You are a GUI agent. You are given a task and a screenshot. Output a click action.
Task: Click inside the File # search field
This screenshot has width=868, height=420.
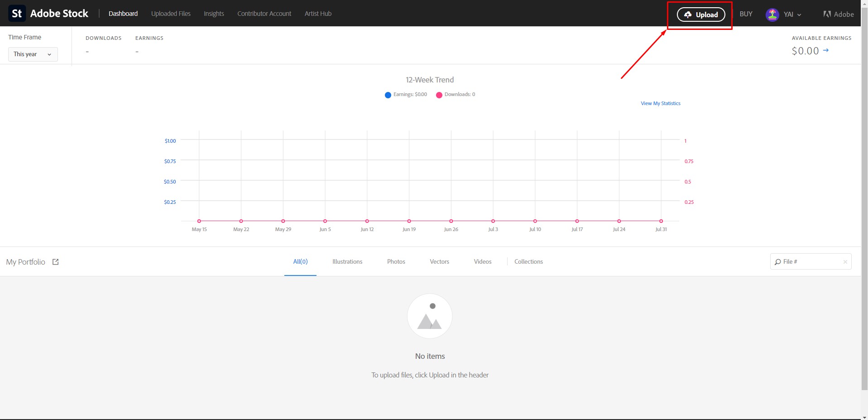point(810,261)
